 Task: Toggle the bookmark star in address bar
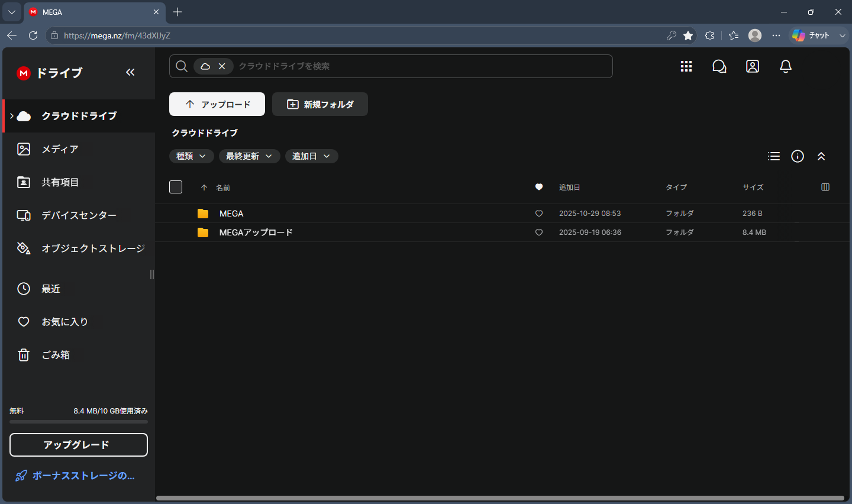point(688,35)
